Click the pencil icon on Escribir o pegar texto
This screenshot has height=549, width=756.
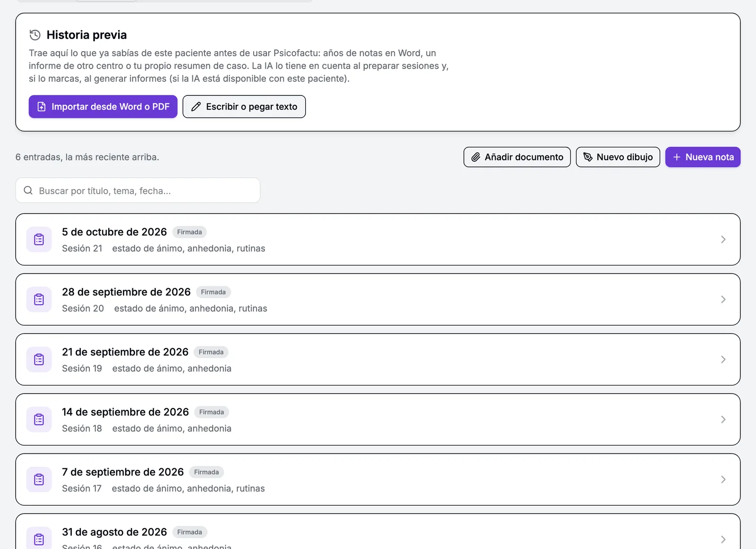196,107
